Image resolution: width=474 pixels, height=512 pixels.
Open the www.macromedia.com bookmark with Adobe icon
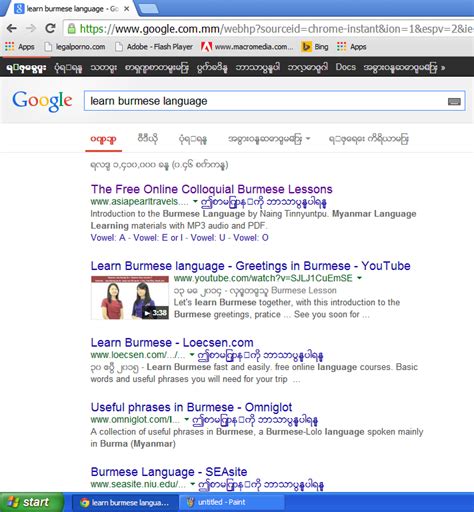click(x=247, y=47)
